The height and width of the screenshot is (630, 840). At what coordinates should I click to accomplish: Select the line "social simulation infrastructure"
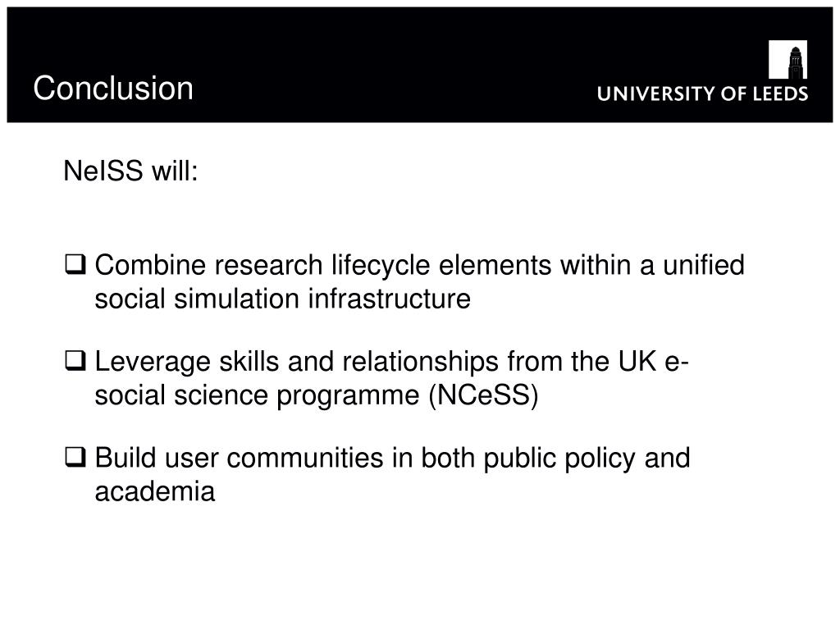click(x=283, y=299)
